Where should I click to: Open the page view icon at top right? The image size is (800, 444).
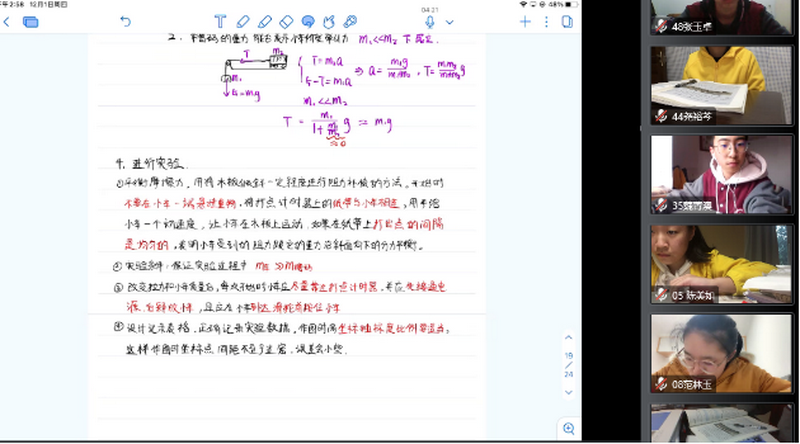pyautogui.click(x=568, y=21)
